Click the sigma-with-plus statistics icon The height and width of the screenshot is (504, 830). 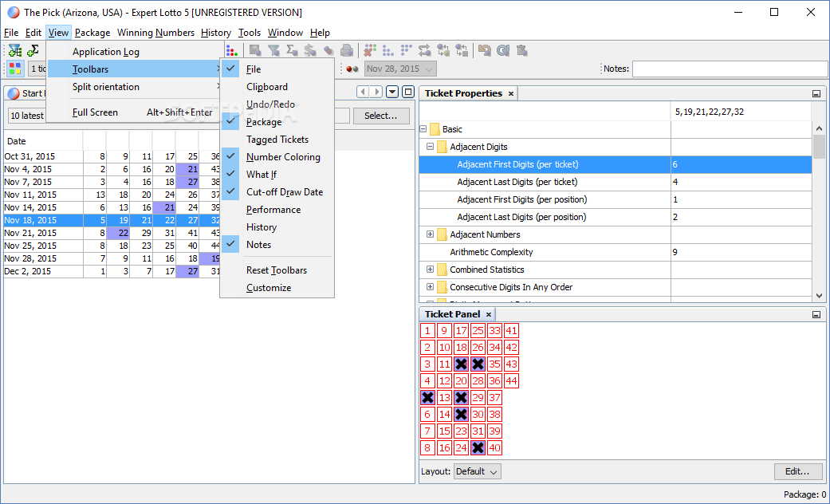pyautogui.click(x=33, y=51)
